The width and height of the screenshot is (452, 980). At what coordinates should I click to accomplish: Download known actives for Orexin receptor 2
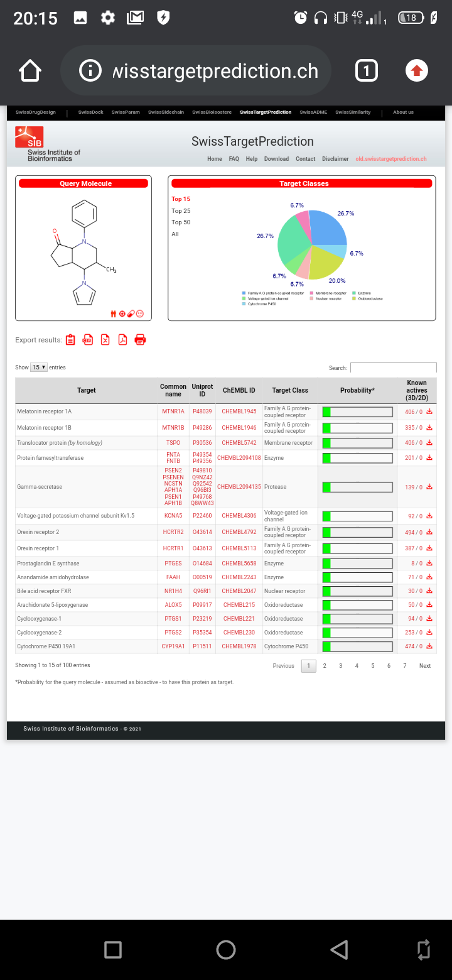tap(429, 532)
